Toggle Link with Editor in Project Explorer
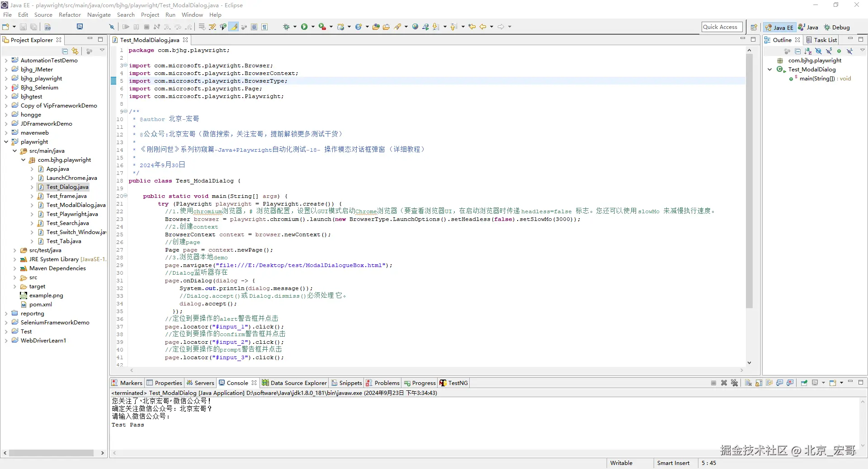868x469 pixels. (x=75, y=51)
